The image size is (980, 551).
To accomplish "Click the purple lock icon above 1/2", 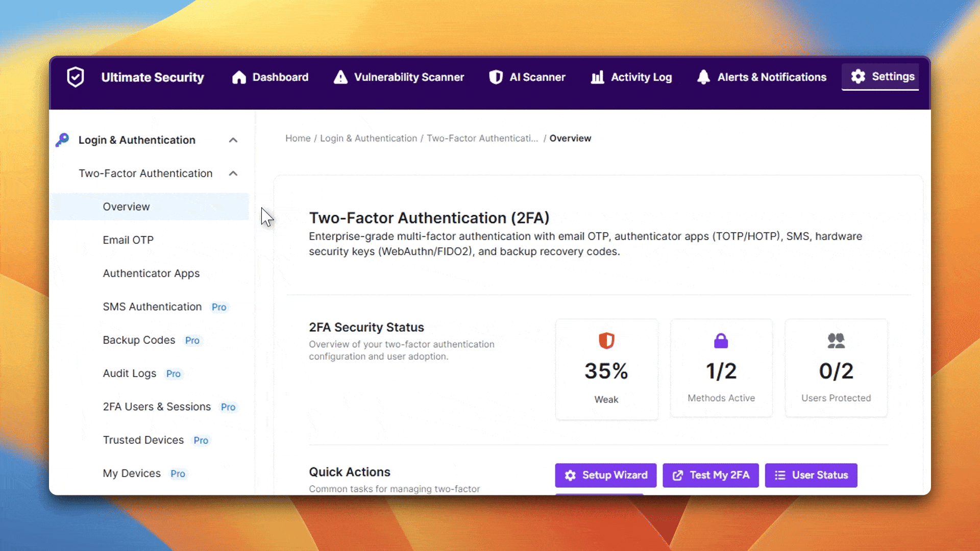I will (x=721, y=340).
